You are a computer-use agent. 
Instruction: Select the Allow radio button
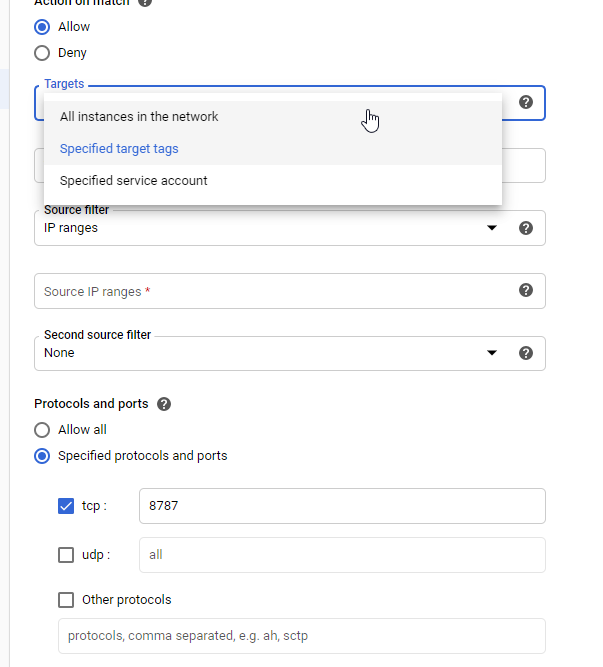point(42,27)
